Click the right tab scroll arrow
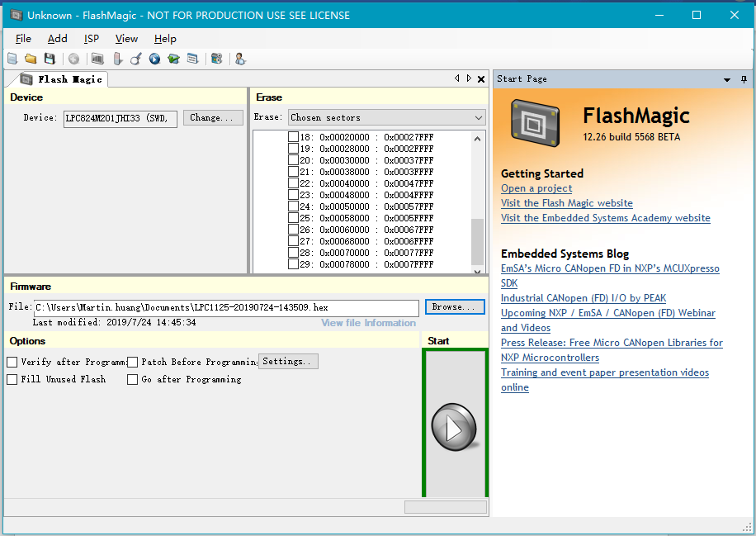The width and height of the screenshot is (756, 536). (469, 78)
